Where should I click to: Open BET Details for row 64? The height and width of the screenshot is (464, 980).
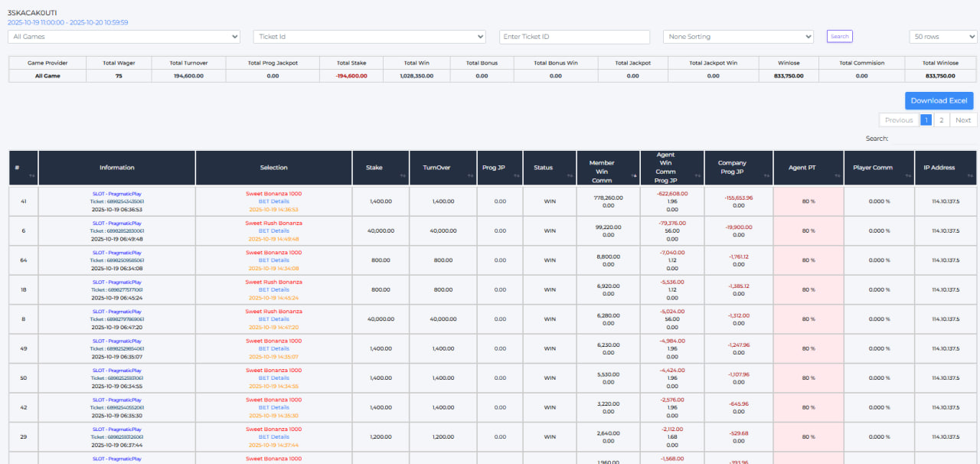274,260
